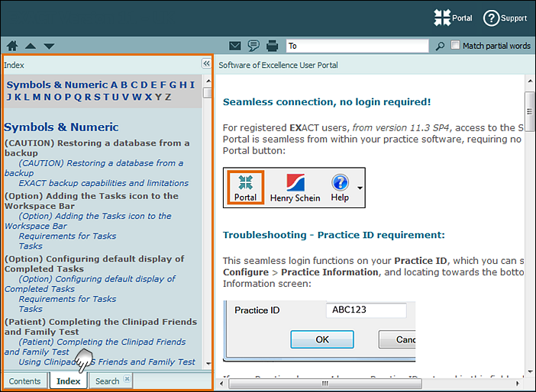
Task: Switch to the Contents tab
Action: click(x=24, y=381)
